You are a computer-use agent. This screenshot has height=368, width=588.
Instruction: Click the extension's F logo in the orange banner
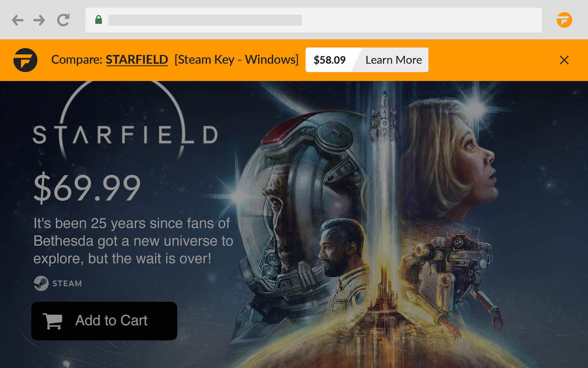[x=25, y=60]
